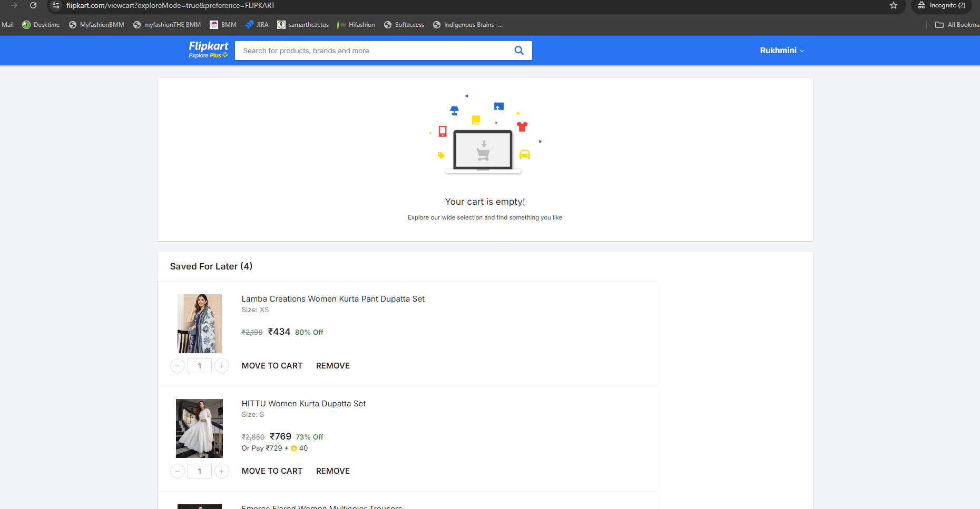Remove HITTU kurta set from saved items
The height and width of the screenshot is (509, 980).
click(333, 471)
